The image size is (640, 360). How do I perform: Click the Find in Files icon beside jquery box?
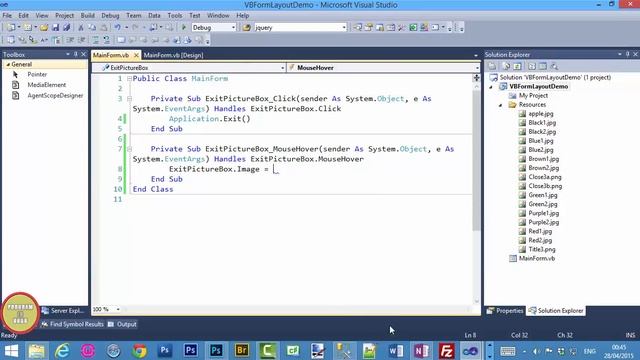point(247,27)
